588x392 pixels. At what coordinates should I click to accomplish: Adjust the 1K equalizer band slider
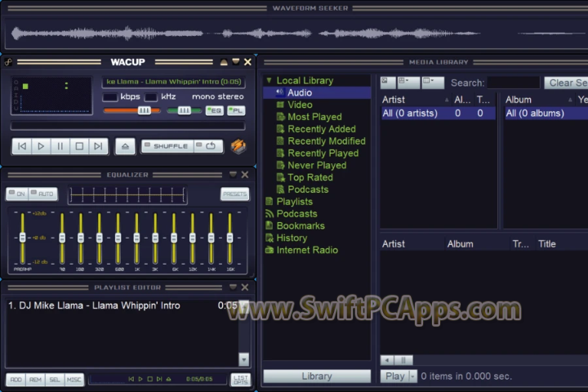pyautogui.click(x=137, y=238)
